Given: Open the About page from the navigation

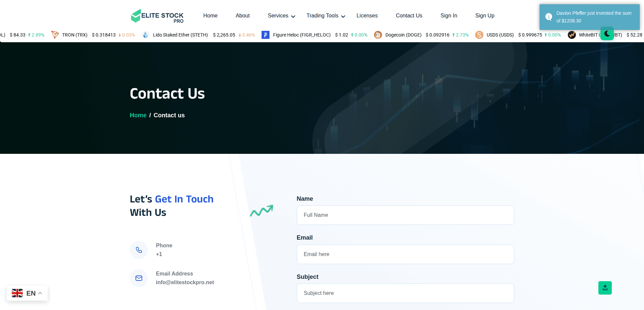Looking at the screenshot, I should tap(242, 15).
